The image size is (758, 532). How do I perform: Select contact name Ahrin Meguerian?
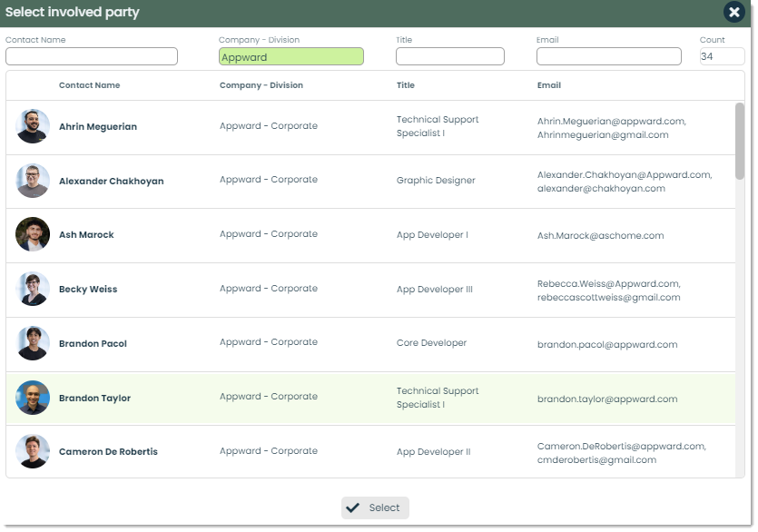(98, 127)
